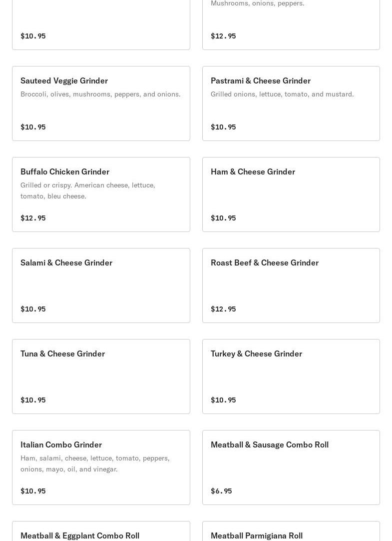
Task: Open the Turkey & Cheese Grinder card
Action: tap(256, 353)
